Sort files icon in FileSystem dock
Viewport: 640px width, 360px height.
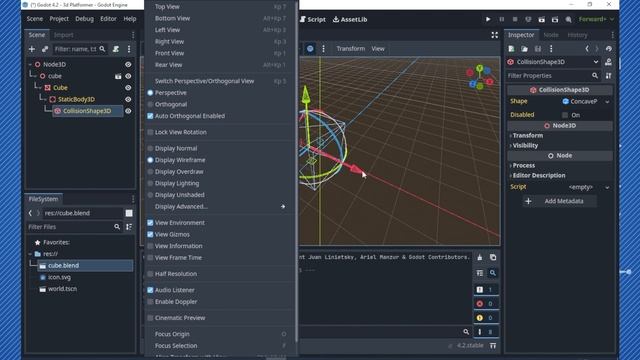click(x=129, y=227)
